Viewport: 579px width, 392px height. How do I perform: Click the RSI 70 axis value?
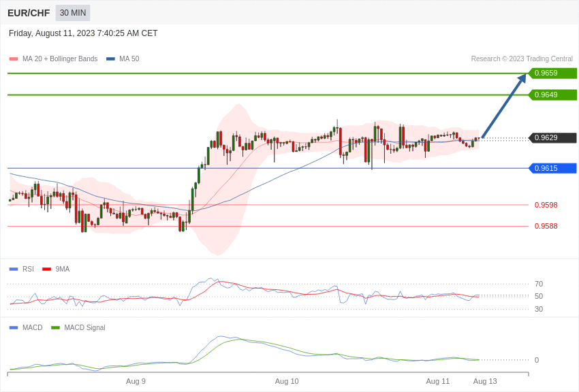coord(539,284)
